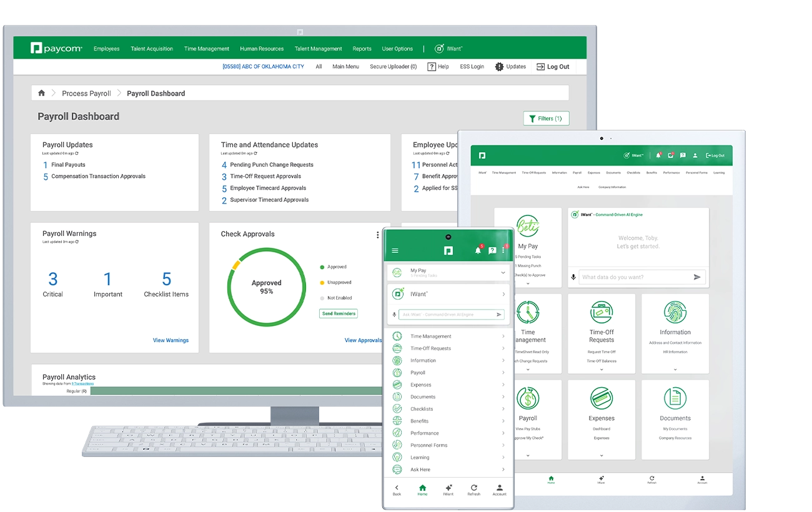Open the Information fingerprint icon on tablet
This screenshot has height=512, width=812.
(x=675, y=312)
